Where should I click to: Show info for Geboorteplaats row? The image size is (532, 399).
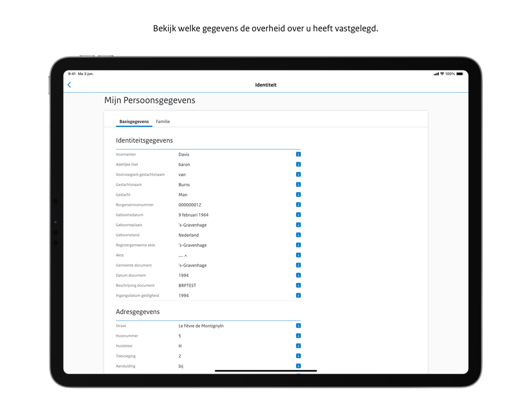point(298,225)
